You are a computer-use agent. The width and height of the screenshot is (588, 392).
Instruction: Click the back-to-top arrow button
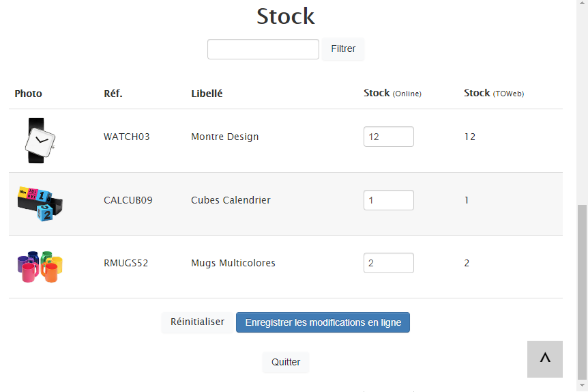coord(544,359)
